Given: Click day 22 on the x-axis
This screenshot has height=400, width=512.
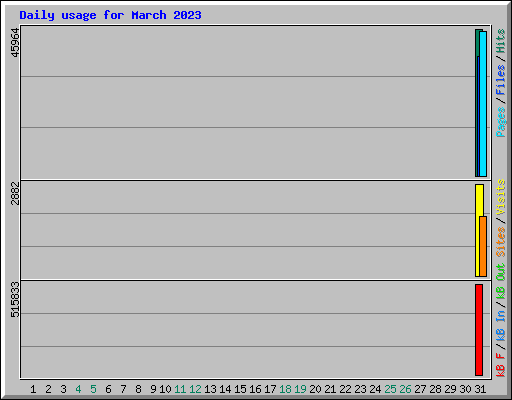Looking at the screenshot, I should coord(345,389).
